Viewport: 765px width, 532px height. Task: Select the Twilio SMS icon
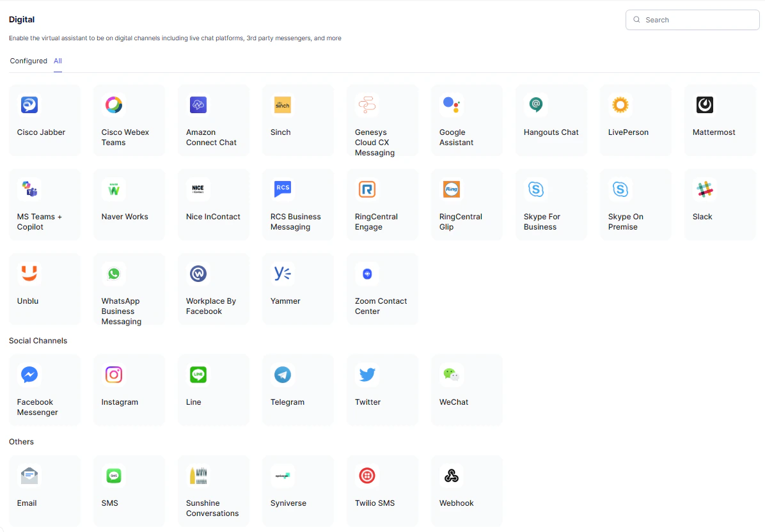(367, 476)
